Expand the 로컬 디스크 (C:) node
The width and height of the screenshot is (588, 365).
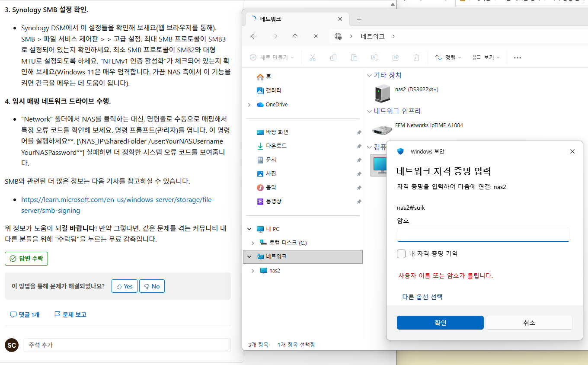point(253,243)
